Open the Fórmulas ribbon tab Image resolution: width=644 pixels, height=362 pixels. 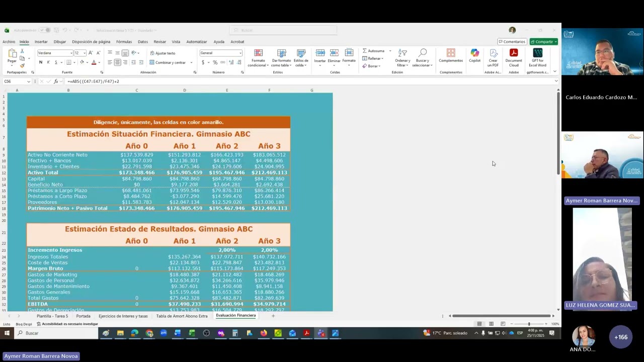pos(124,42)
